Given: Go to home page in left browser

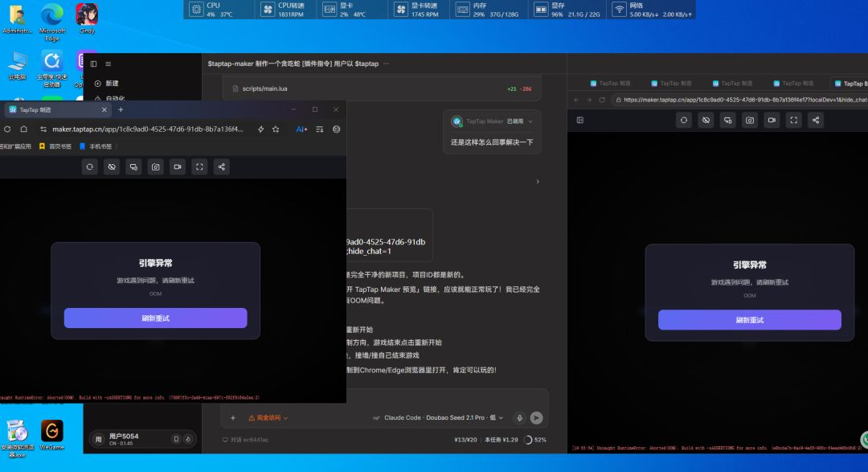Looking at the screenshot, I should (24, 129).
